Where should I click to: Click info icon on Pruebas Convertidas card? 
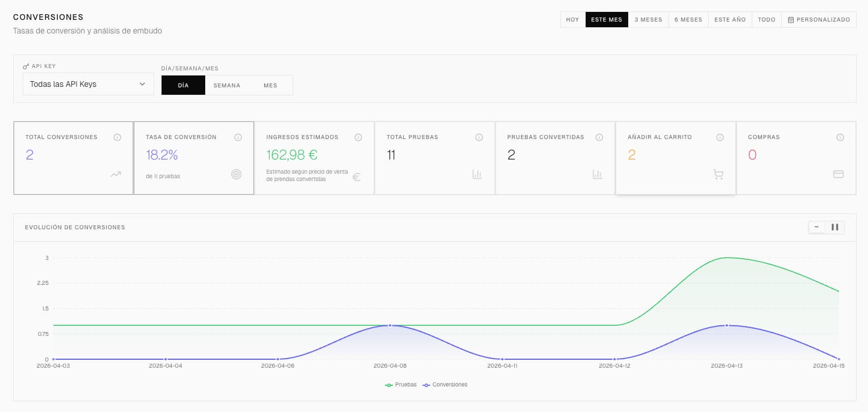pos(599,137)
